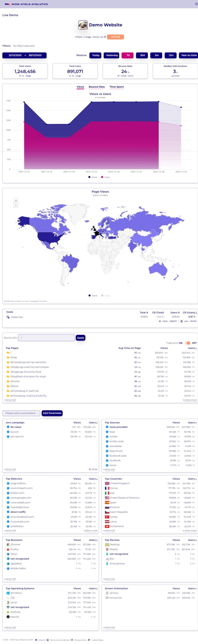Click the info icon next to newsletter source
Viewport: 198px width, 644px height.
pyautogui.click(x=107, y=446)
